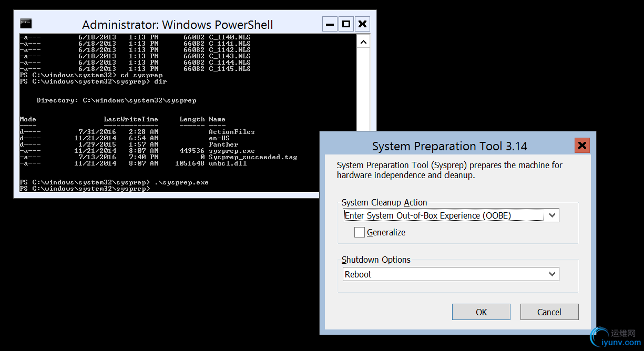Click the 'cd sysprep' command line

[91, 75]
